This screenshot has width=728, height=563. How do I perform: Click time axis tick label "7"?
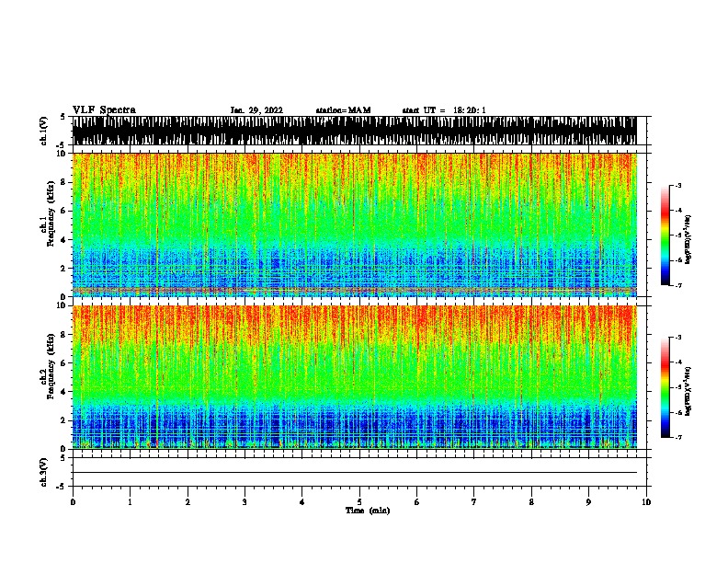pos(474,502)
